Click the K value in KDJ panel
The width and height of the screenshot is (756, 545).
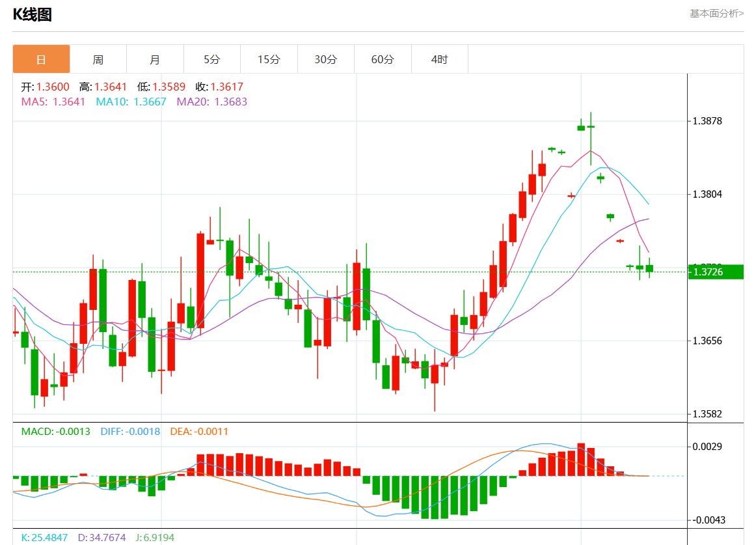[x=44, y=538]
